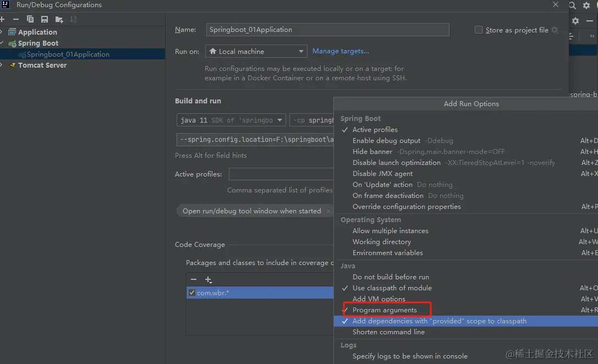Remove the selected configuration with the minus icon
This screenshot has width=598, height=364.
pos(15,19)
